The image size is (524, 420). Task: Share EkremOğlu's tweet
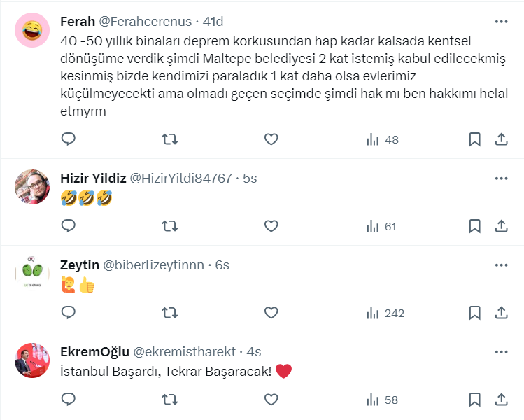(501, 400)
